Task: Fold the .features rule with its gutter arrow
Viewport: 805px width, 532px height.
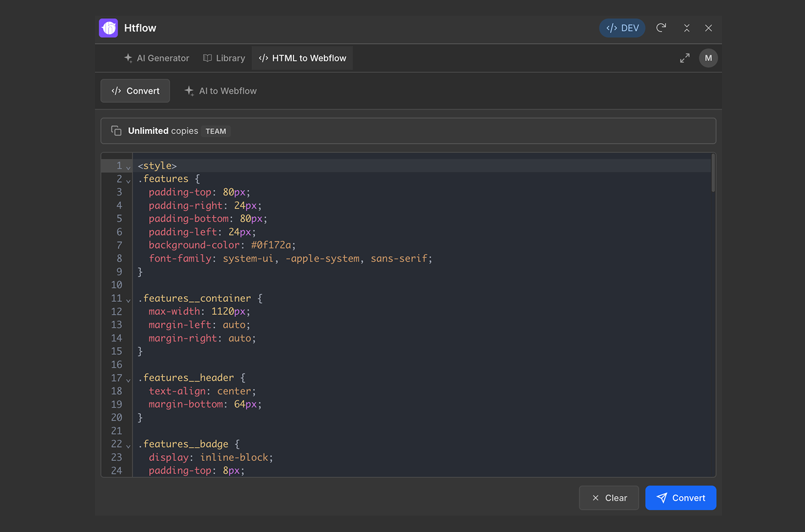Action: click(x=128, y=180)
